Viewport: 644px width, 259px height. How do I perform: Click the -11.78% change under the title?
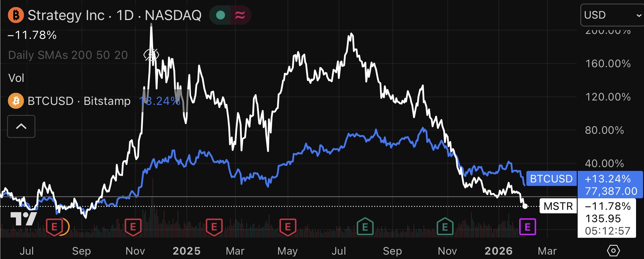coord(32,35)
